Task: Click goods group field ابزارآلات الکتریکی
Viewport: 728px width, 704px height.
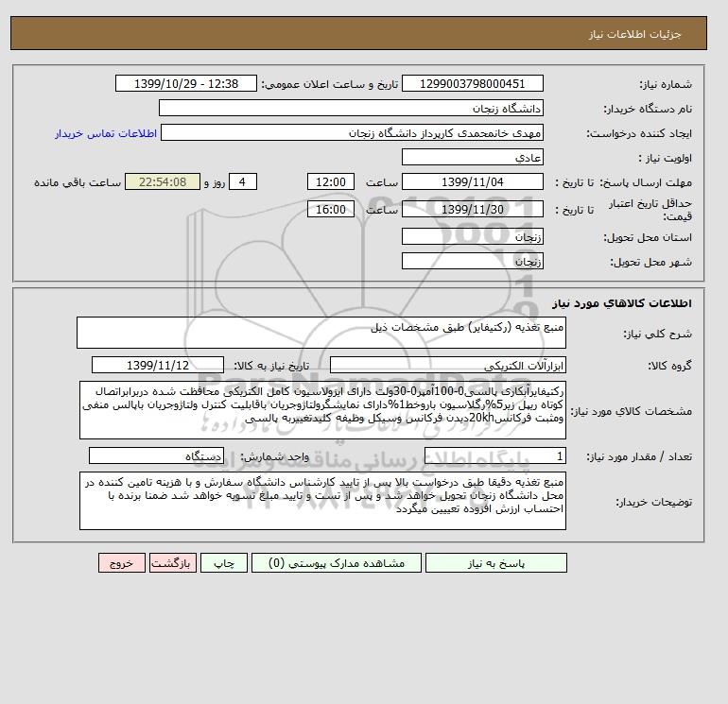Action: 447,365
